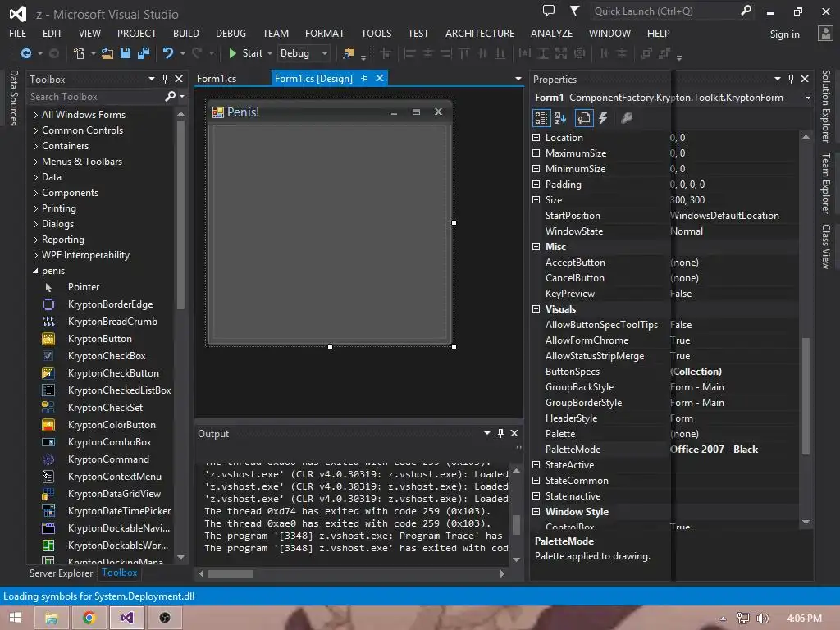Select the KryptonCheckBox toolbox item
The image size is (840, 630).
click(107, 356)
